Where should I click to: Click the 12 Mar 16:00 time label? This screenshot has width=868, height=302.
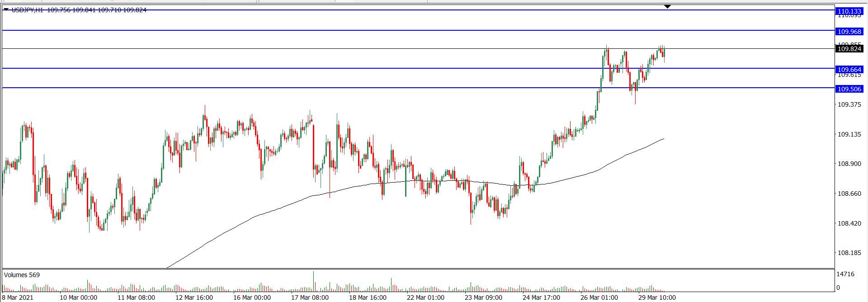click(194, 297)
